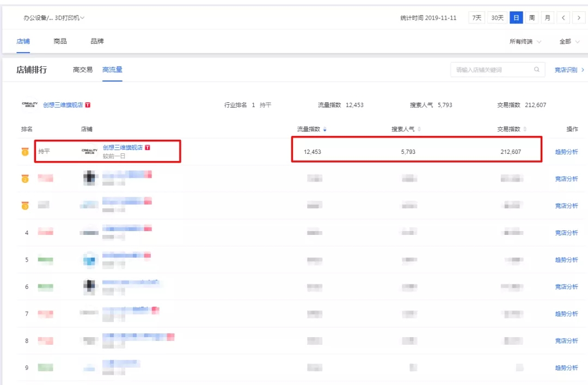Sort by the 流量指数 column arrow
Screen dimensions: 588x385
[324, 129]
